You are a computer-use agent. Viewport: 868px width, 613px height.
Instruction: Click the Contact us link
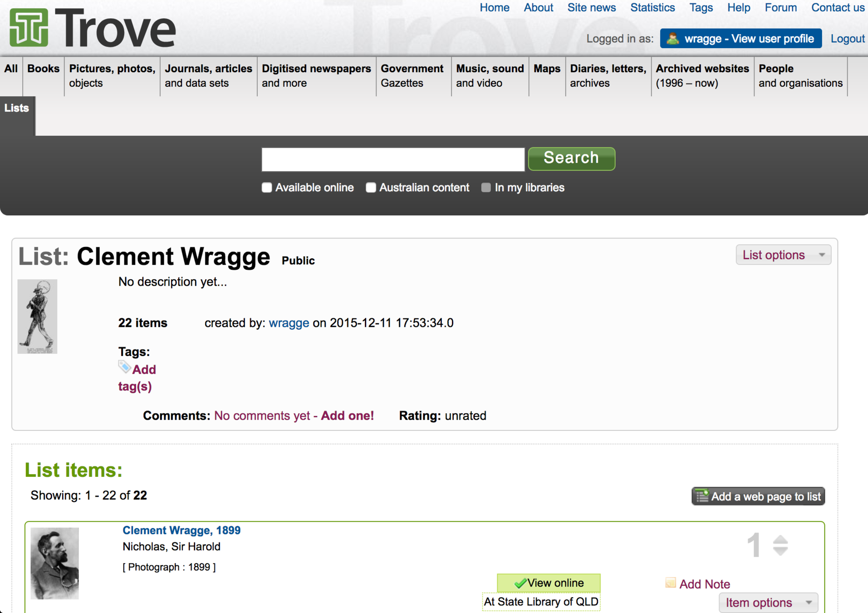(838, 8)
